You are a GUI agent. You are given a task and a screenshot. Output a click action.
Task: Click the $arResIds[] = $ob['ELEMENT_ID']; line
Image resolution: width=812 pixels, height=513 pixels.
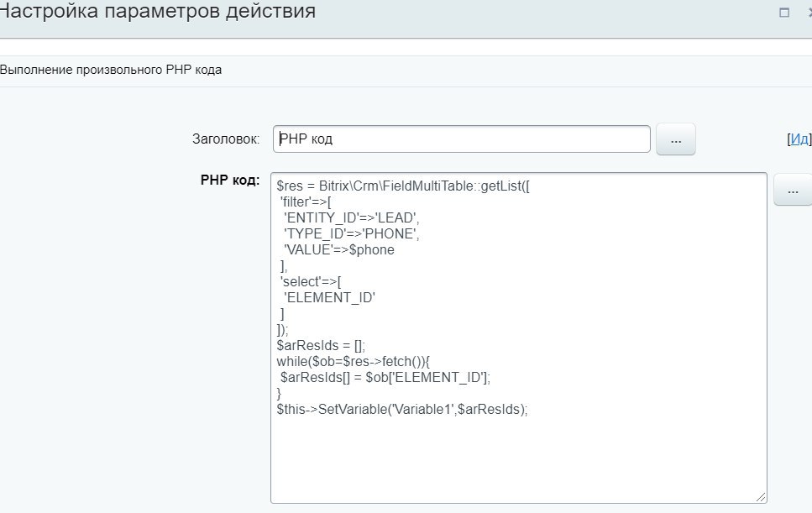[x=385, y=377]
